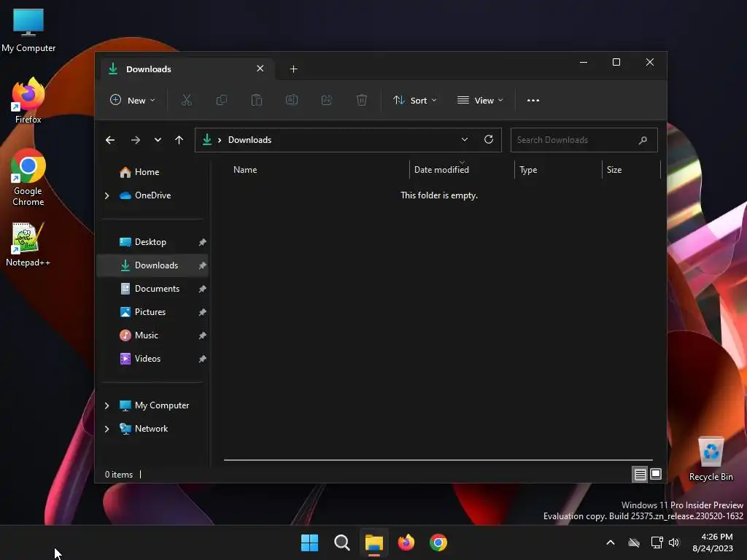747x560 pixels.
Task: Select Firefox desktop shortcut
Action: click(x=28, y=101)
